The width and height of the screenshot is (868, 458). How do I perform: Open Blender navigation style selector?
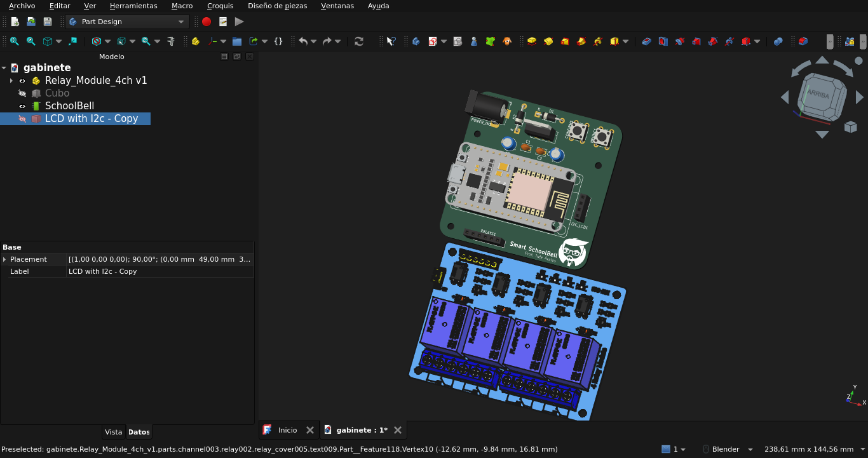(x=728, y=449)
